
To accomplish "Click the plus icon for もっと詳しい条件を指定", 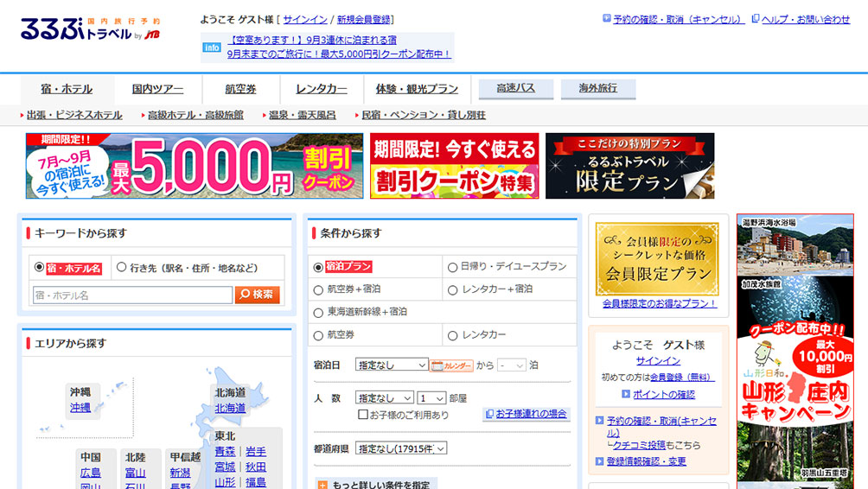I will [322, 486].
